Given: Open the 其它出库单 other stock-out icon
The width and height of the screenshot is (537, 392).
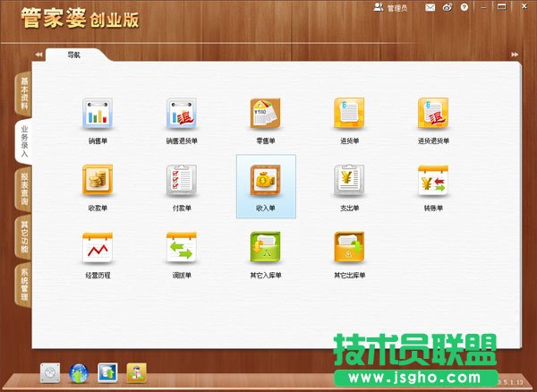Looking at the screenshot, I should click(349, 248).
